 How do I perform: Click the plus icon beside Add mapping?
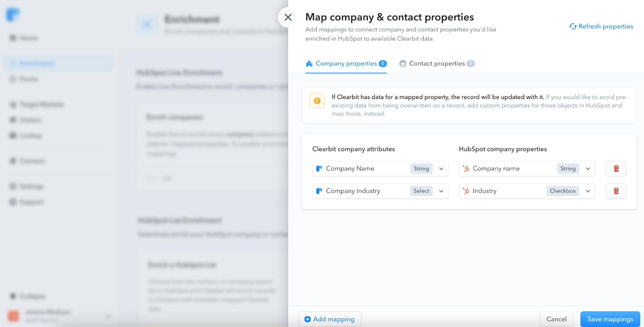(308, 319)
